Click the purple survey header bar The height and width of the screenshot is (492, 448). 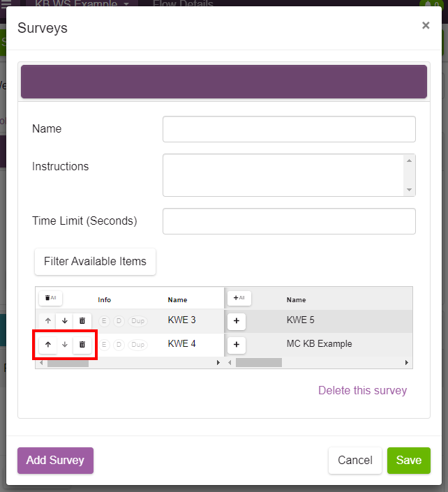tap(224, 82)
